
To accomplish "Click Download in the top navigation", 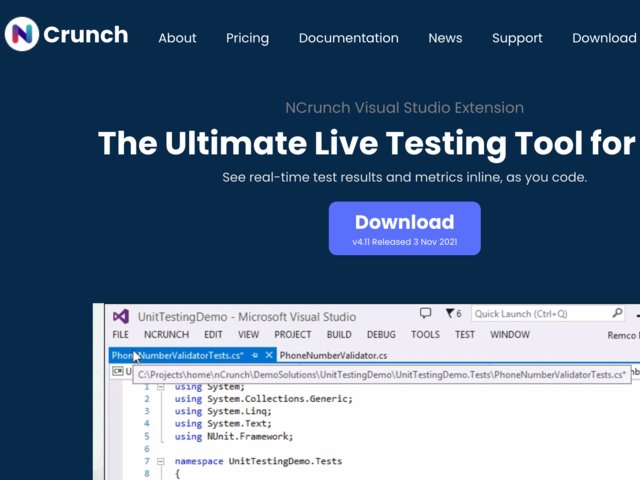I will click(604, 38).
